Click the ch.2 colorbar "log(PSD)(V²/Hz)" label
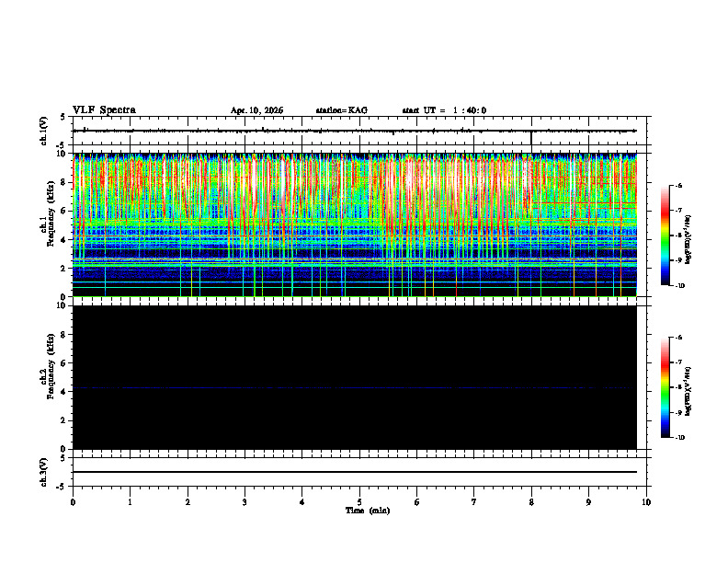The image size is (728, 563). point(688,392)
